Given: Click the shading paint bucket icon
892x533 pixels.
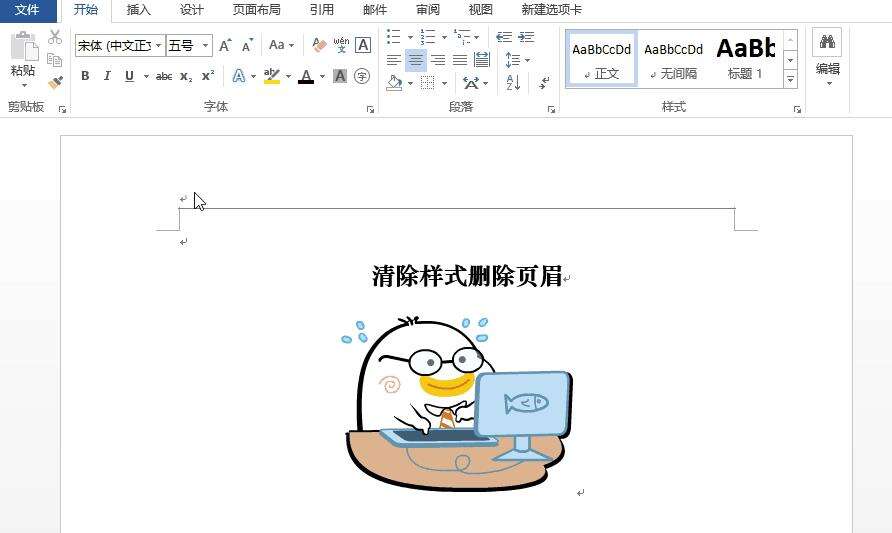Looking at the screenshot, I should [x=395, y=83].
